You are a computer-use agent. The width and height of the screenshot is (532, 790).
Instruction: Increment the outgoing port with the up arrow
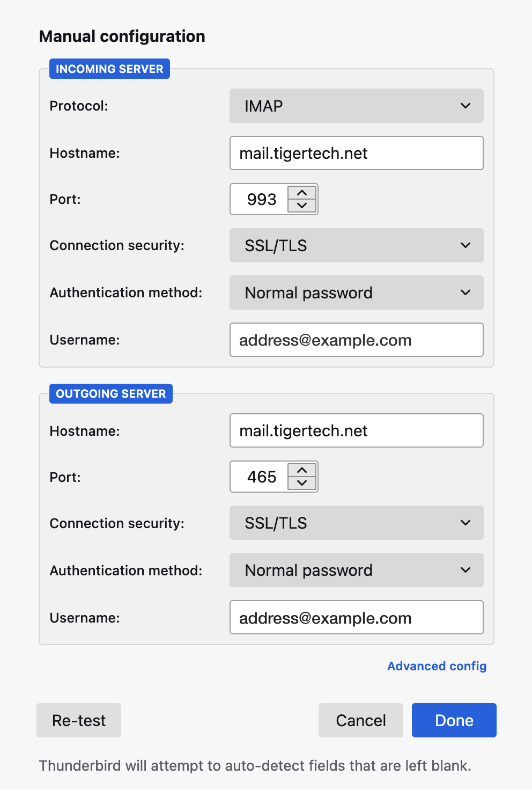pyautogui.click(x=302, y=470)
